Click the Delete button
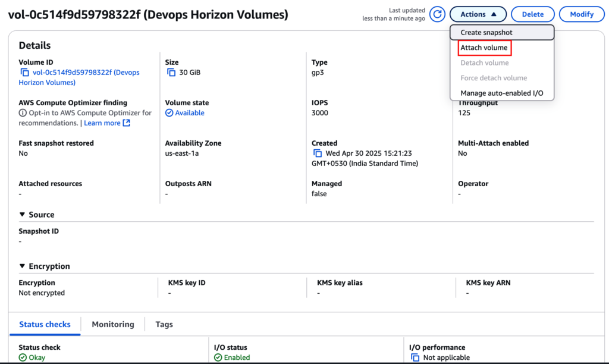 click(532, 14)
